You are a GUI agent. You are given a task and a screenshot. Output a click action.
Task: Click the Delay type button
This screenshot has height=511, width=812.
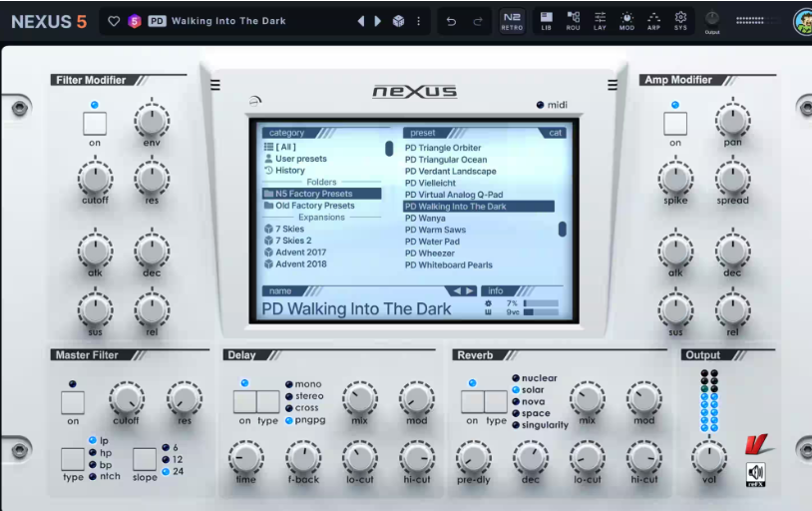click(x=268, y=402)
